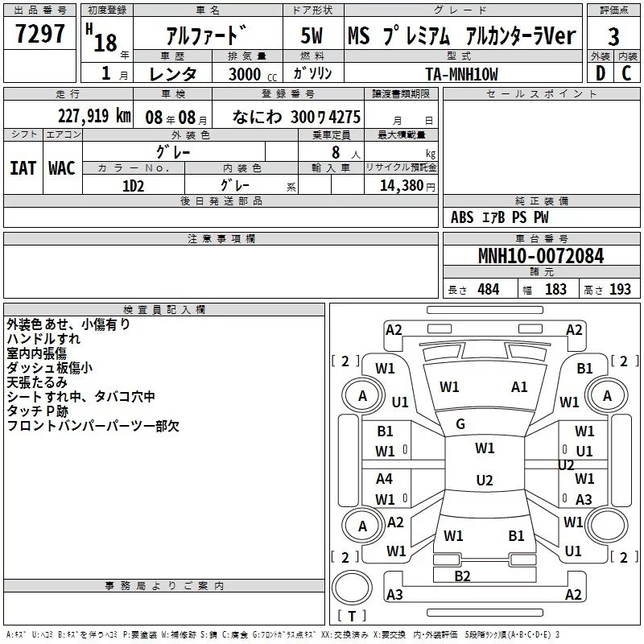Click seating capacity 8 人
Screen dimensions: 644x644
(x=345, y=152)
